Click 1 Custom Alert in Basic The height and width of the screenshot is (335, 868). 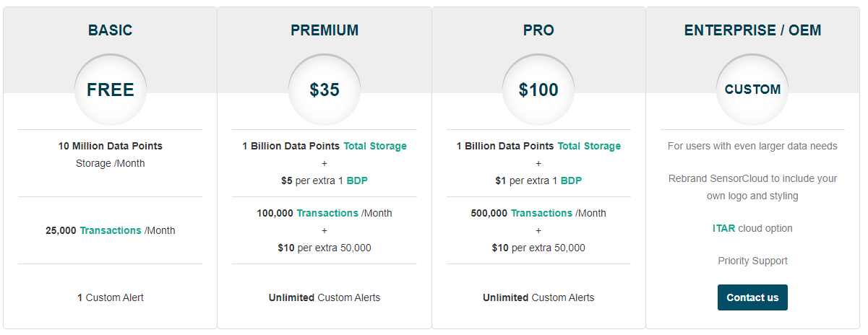[111, 297]
